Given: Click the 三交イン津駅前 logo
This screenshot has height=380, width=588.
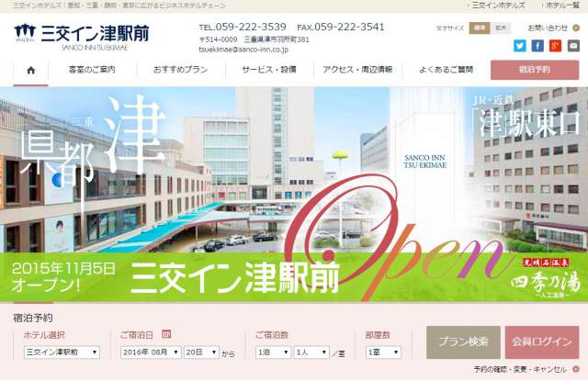Looking at the screenshot, I should [x=82, y=37].
